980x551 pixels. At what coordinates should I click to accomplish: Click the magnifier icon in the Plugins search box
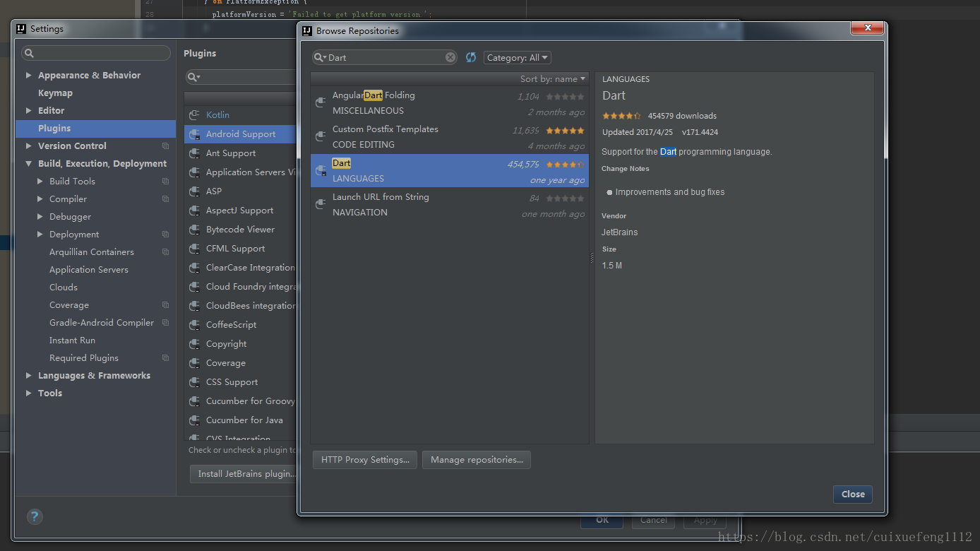coord(193,77)
